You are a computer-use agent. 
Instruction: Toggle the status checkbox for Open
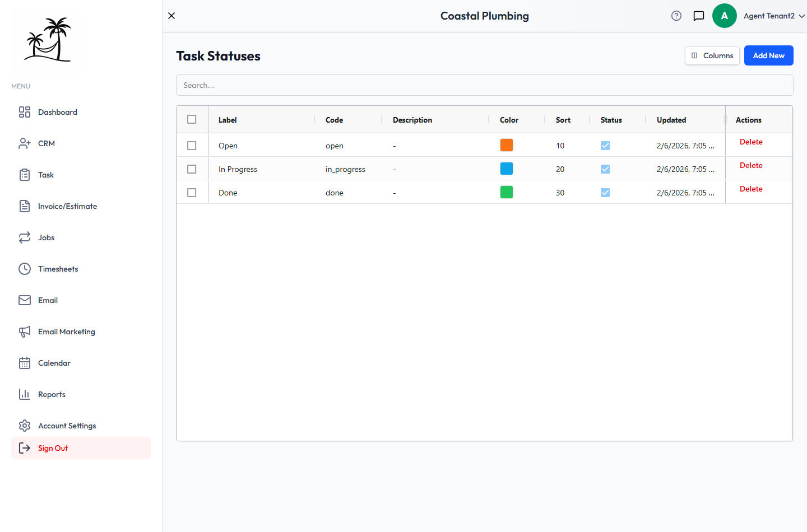pos(605,146)
